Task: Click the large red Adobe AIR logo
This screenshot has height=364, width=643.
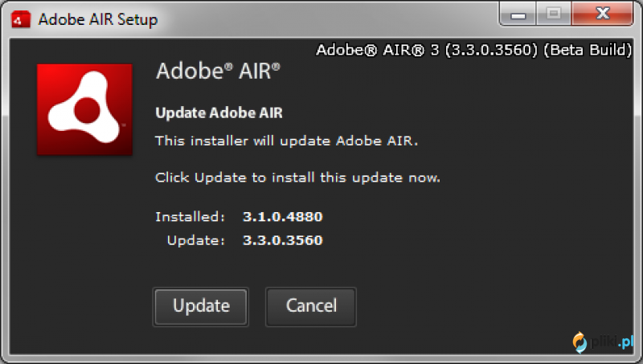Action: [84, 109]
